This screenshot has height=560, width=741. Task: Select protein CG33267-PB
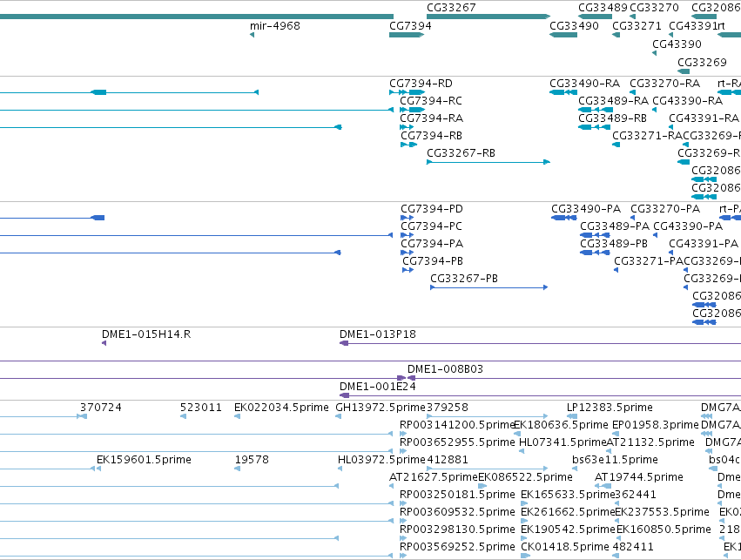pos(464,280)
